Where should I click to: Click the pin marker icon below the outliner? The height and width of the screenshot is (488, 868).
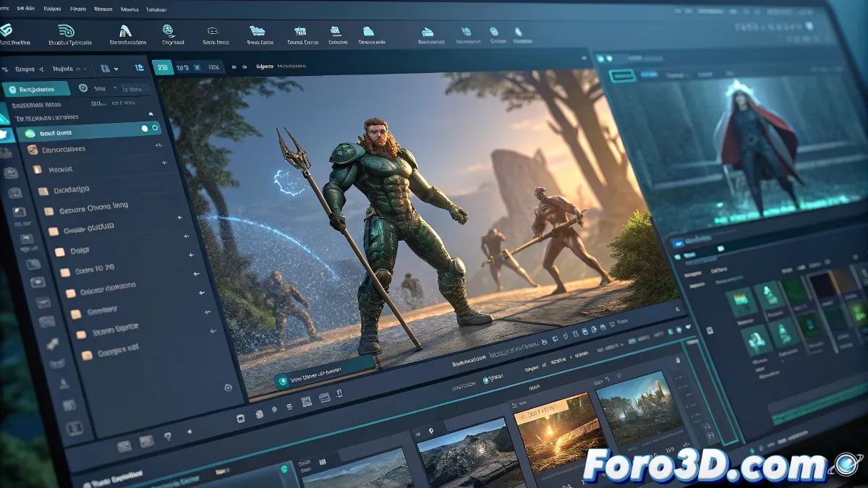[168, 438]
